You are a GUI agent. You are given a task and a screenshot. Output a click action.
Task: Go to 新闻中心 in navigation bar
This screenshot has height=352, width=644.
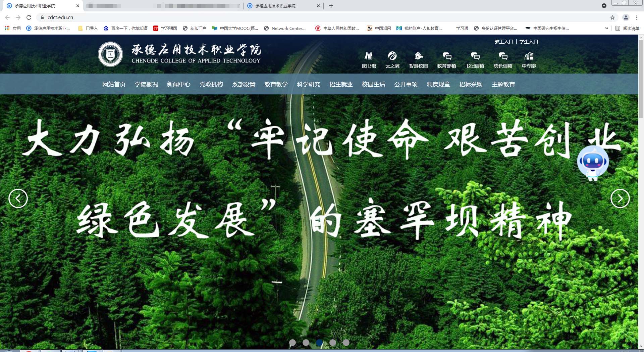(x=179, y=84)
